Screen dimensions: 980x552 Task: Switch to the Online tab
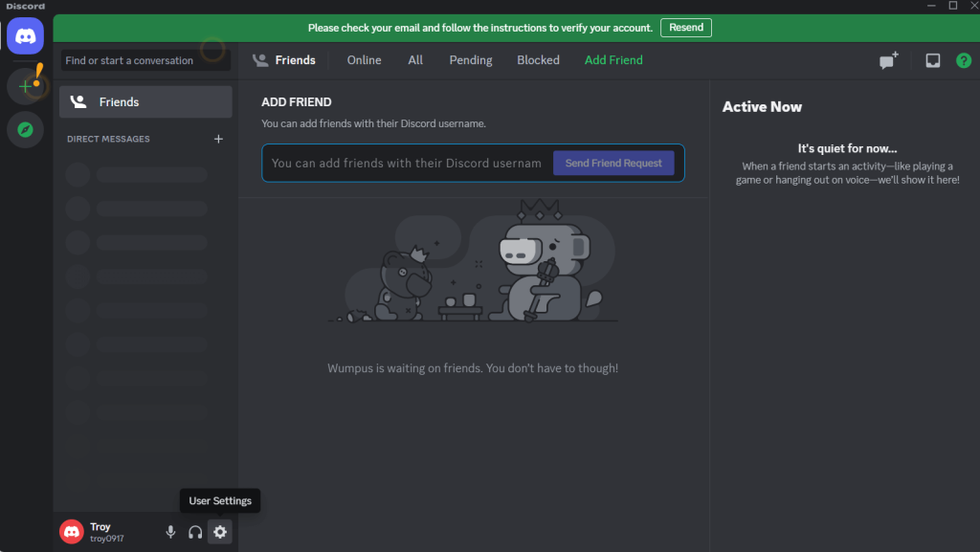point(364,60)
